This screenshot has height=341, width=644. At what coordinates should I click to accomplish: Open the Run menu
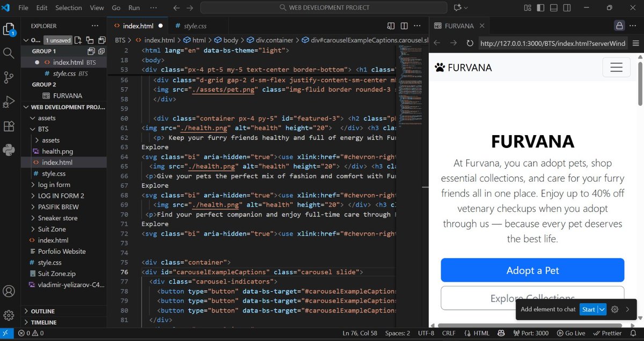pos(134,8)
